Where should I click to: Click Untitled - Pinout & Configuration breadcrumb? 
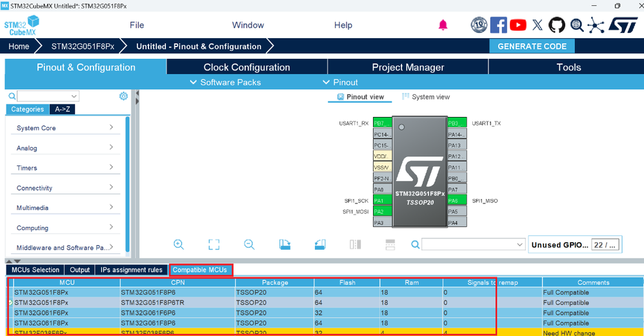(199, 47)
